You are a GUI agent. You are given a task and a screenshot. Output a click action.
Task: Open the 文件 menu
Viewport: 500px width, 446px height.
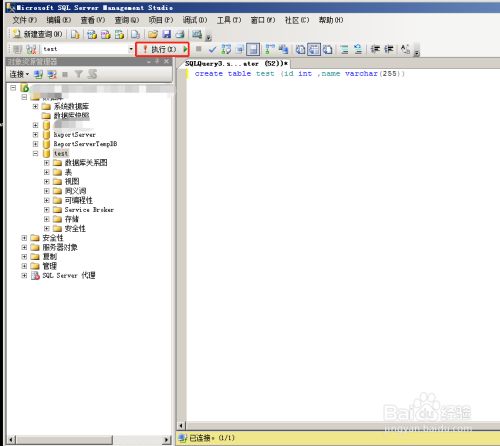tap(24, 20)
